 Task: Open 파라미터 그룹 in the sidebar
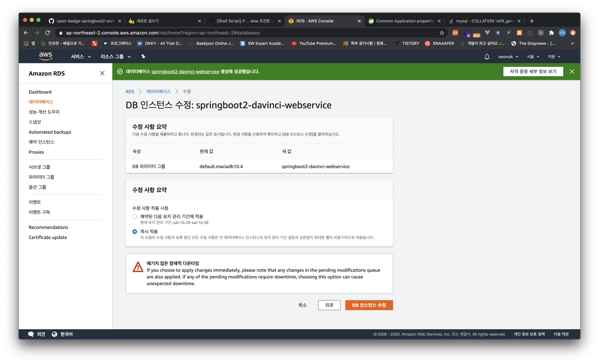41,177
